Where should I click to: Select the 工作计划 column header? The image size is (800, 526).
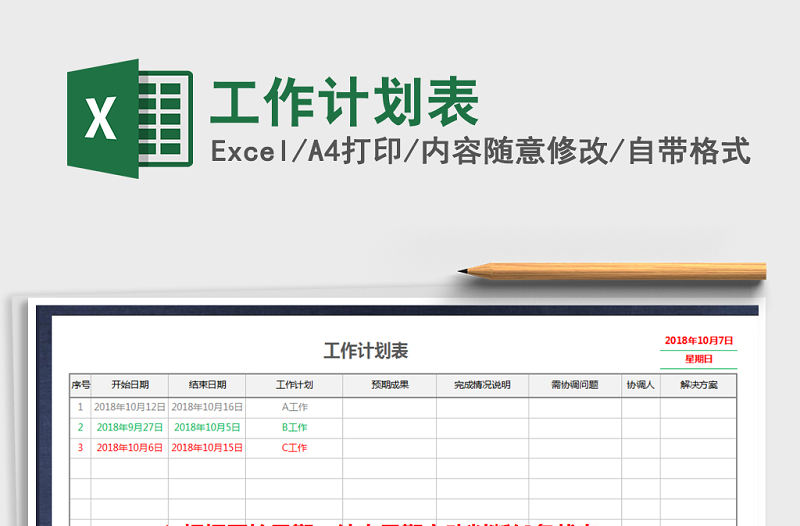coord(294,384)
